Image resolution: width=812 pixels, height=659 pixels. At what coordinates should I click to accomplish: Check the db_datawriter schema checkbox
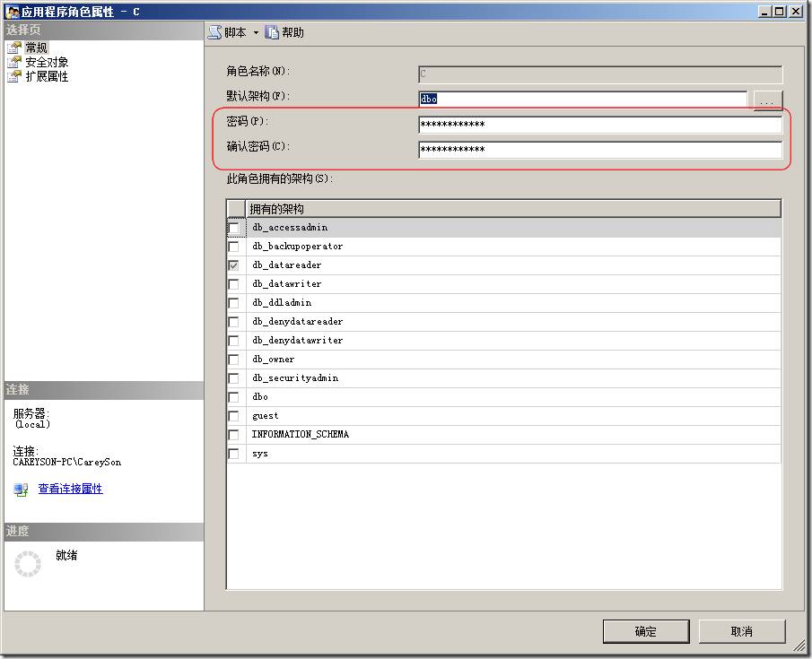tap(233, 284)
